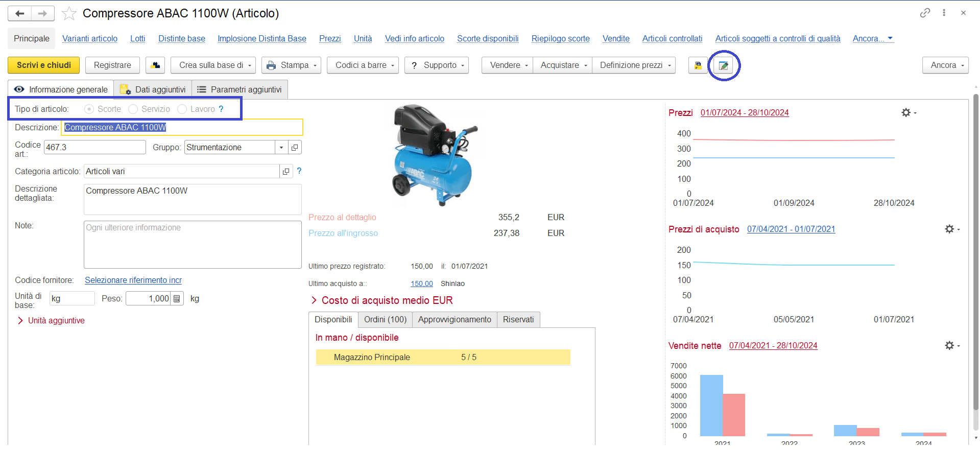
Task: Click the Registrare button
Action: 112,65
